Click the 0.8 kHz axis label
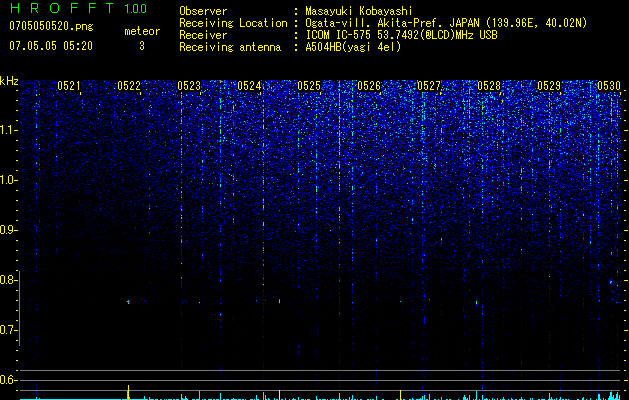The image size is (629, 400). click(7, 280)
